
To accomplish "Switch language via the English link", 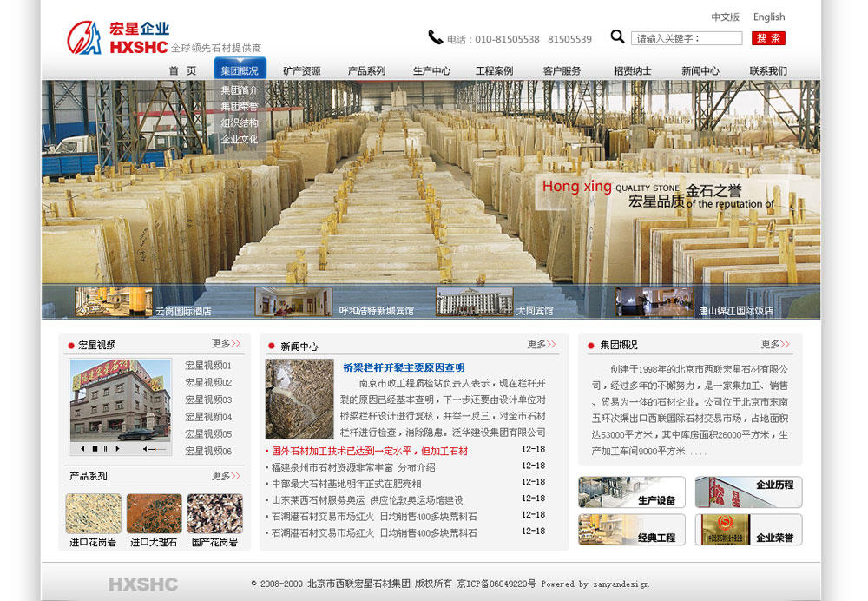I will point(768,17).
